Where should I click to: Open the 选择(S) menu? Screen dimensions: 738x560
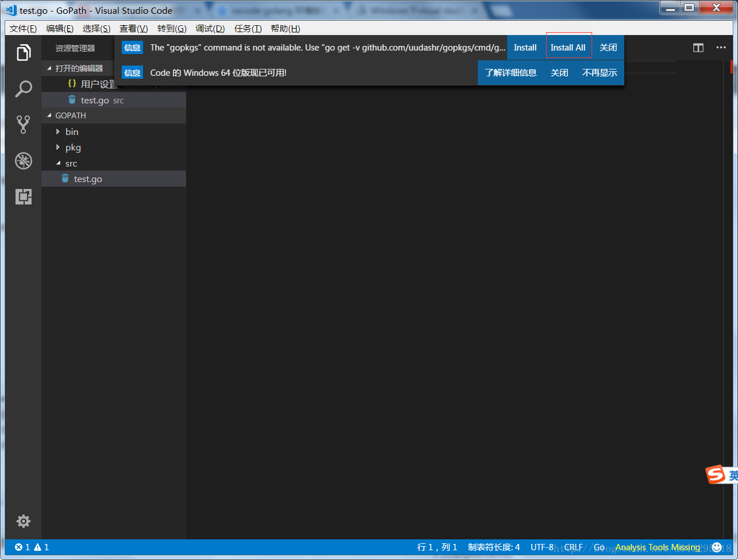point(96,29)
